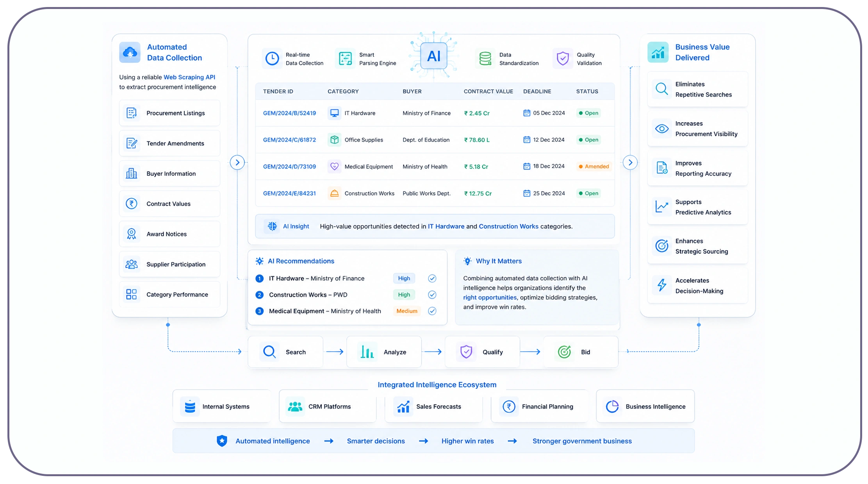868x484 pixels.
Task: Click the Quality Validation shield icon
Action: [563, 59]
